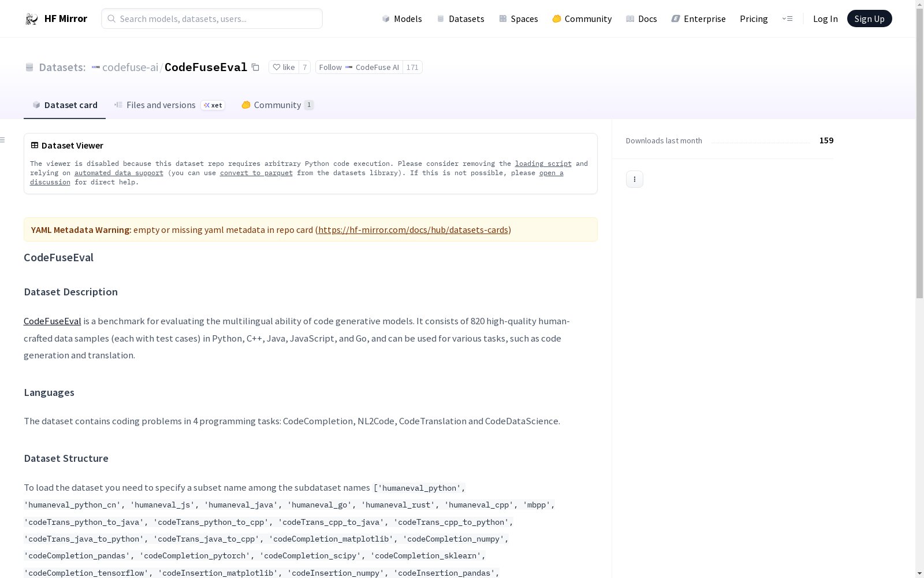Screen dimensions: 924x578
Task: Click the 'codeCompletion_sklearn' subset name
Action: click(x=426, y=556)
